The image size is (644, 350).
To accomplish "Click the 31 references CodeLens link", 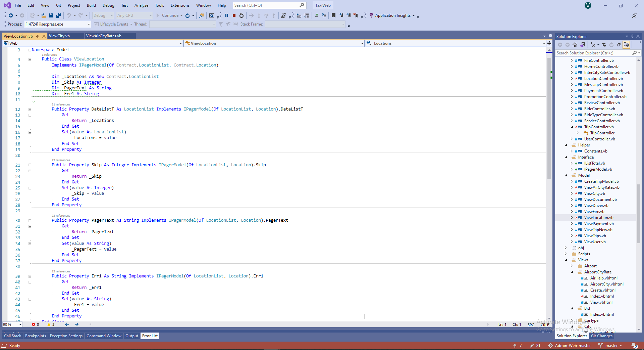I will click(x=61, y=104).
